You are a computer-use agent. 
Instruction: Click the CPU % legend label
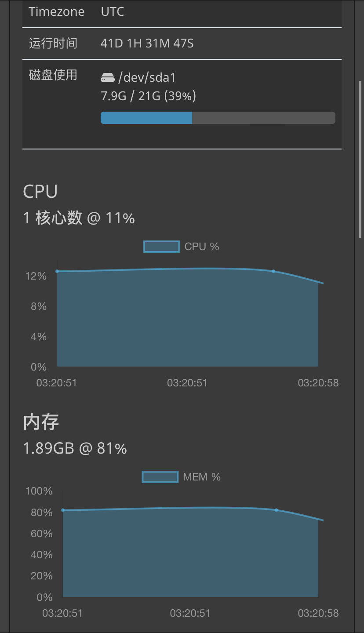coord(202,247)
